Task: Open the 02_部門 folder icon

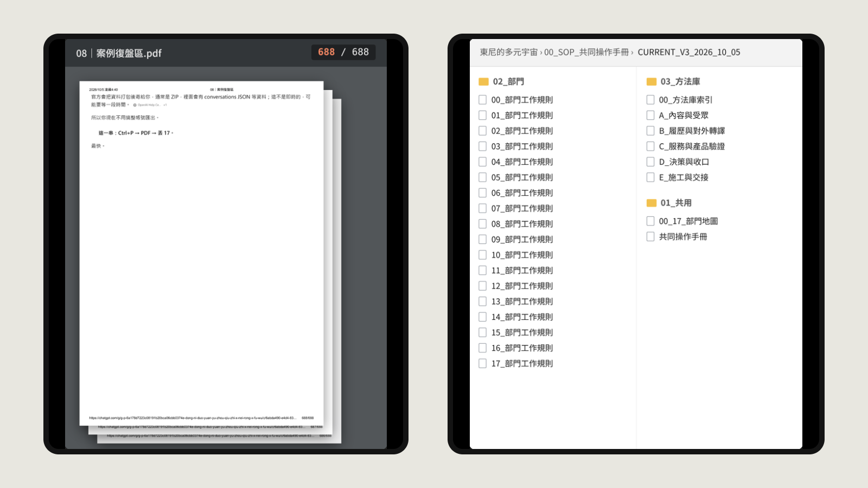Action: click(484, 82)
